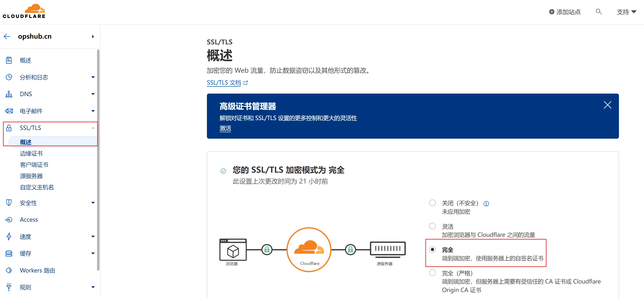This screenshot has height=298, width=644.
Task: Open the 支持 dropdown menu
Action: (x=626, y=12)
